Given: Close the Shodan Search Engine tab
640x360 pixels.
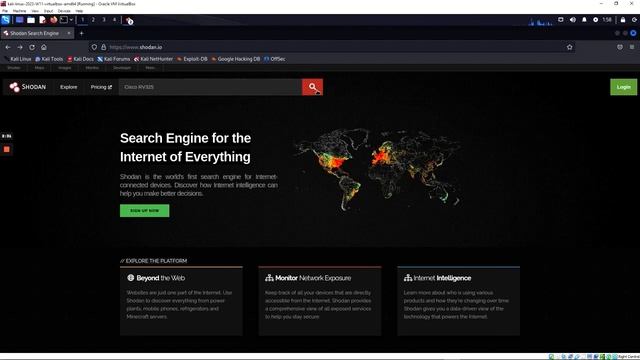Looking at the screenshot, I should [69, 33].
